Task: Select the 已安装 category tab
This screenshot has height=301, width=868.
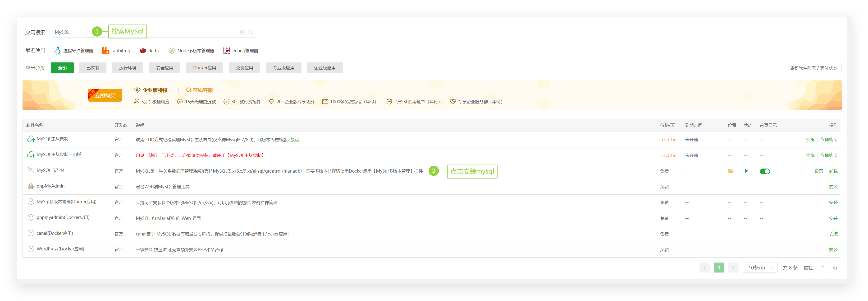Action: (x=93, y=68)
